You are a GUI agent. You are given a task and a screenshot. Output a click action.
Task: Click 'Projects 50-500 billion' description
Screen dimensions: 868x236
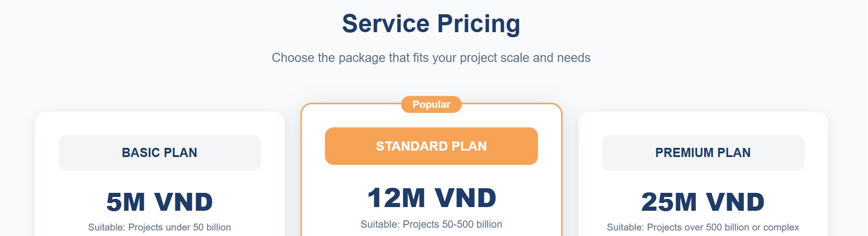452,224
